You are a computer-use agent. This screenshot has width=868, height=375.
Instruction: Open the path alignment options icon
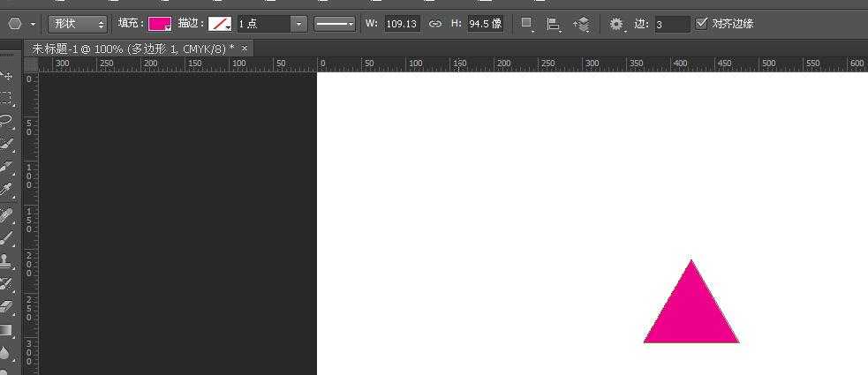click(x=553, y=24)
